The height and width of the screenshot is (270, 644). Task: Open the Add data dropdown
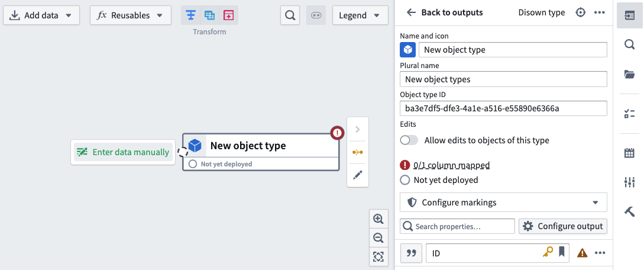coord(41,15)
